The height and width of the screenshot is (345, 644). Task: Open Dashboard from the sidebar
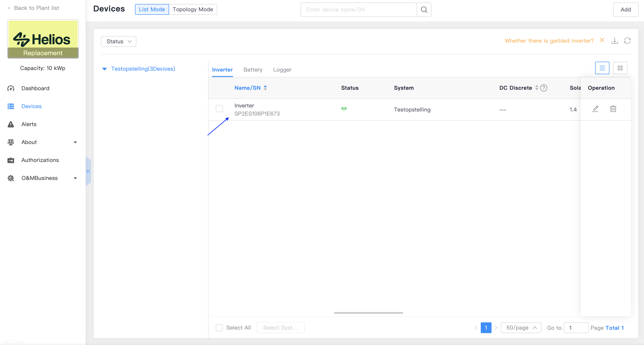tap(35, 88)
